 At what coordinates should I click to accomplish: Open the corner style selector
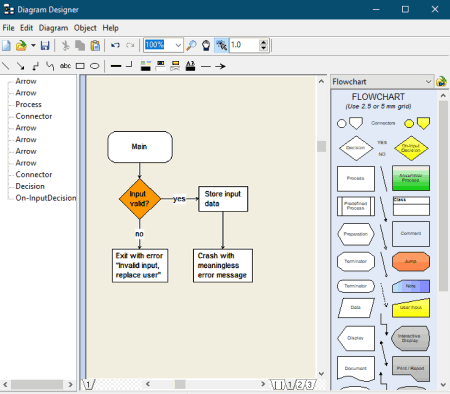pyautogui.click(x=130, y=65)
